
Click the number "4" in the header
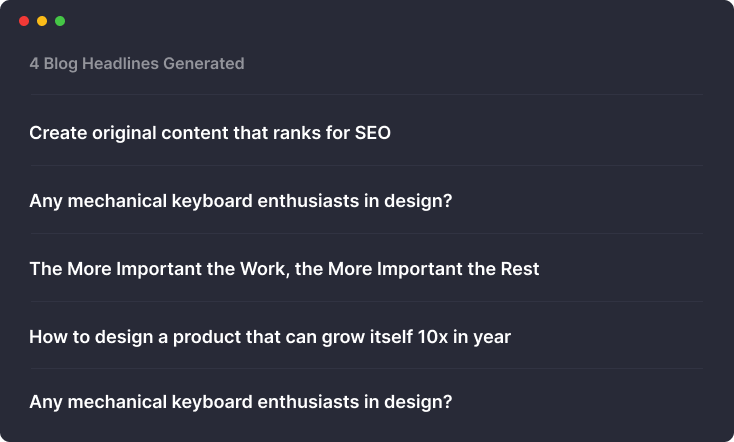pyautogui.click(x=34, y=64)
